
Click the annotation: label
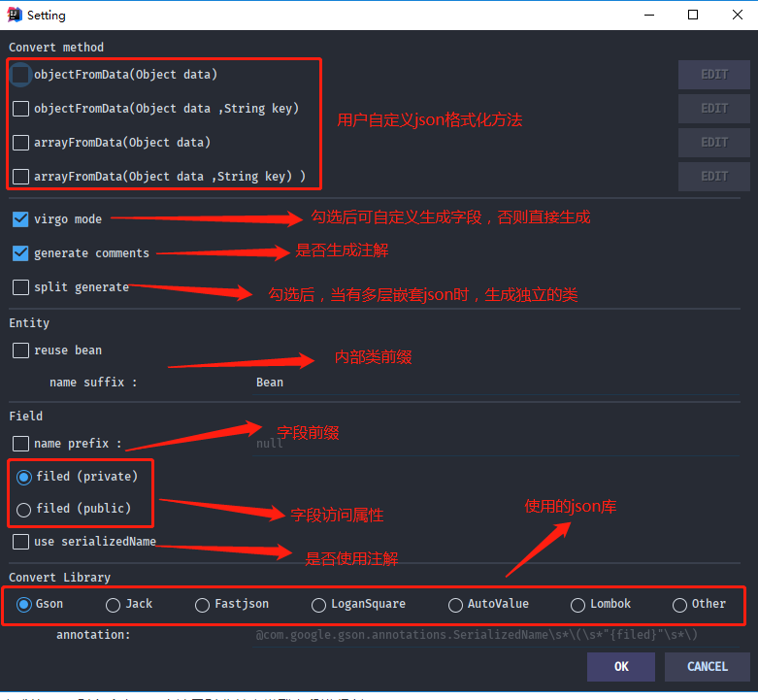pyautogui.click(x=93, y=635)
